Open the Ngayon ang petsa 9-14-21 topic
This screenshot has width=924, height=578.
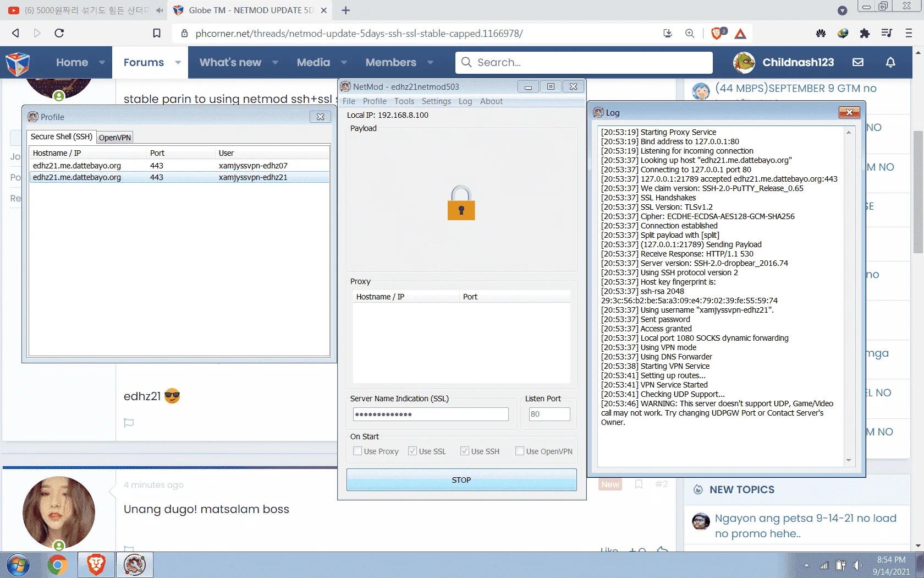pyautogui.click(x=806, y=526)
